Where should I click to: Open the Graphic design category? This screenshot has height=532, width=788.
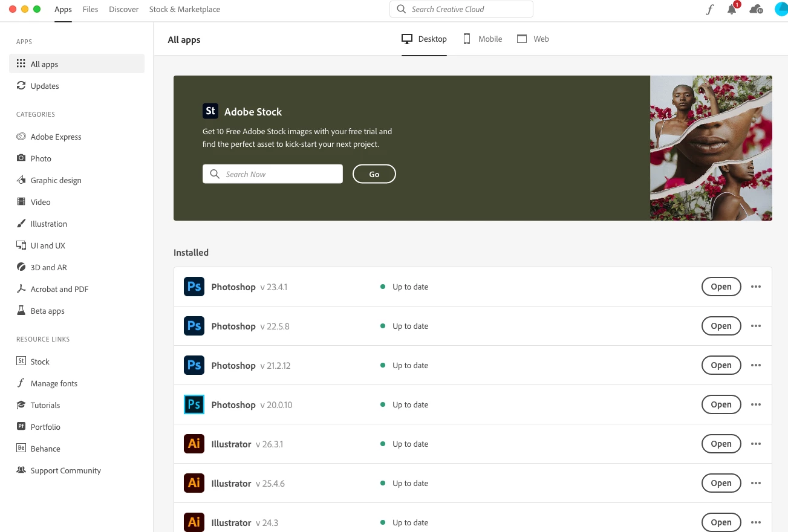click(77, 180)
